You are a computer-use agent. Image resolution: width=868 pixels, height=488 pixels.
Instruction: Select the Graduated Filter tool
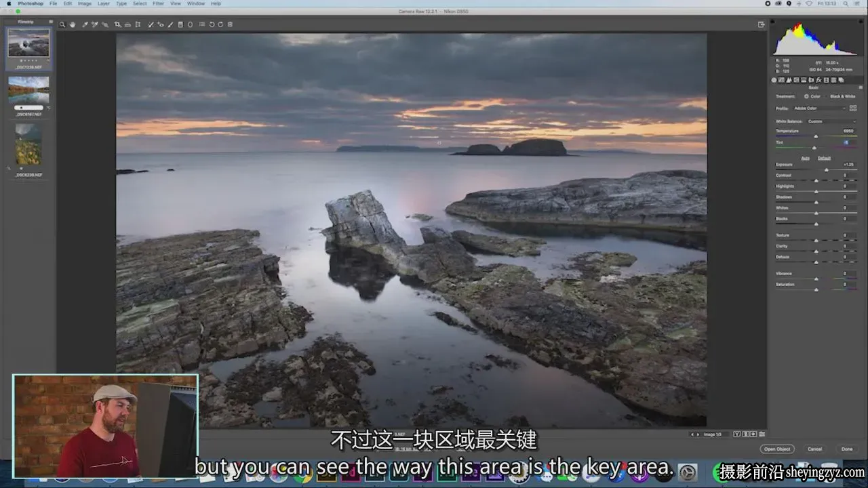180,24
